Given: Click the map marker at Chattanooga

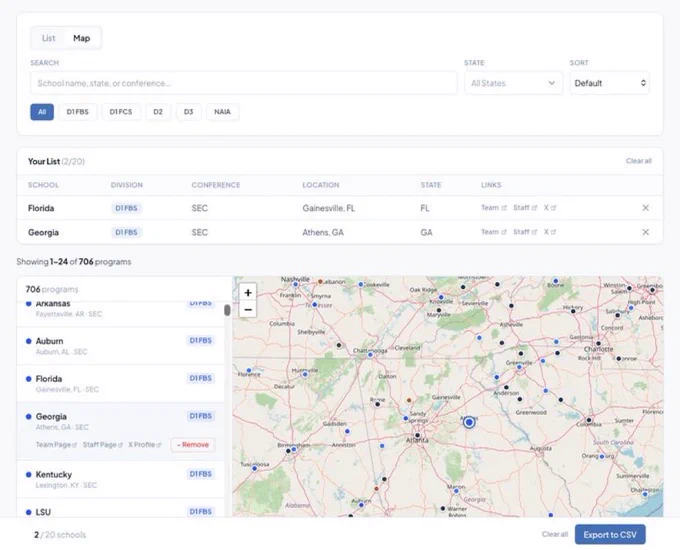Looking at the screenshot, I should point(370,355).
